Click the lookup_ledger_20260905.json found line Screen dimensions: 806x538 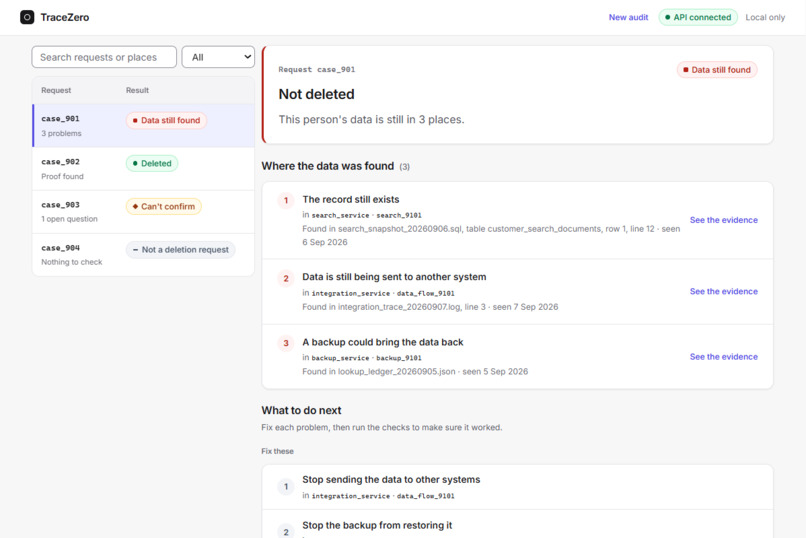tap(415, 372)
